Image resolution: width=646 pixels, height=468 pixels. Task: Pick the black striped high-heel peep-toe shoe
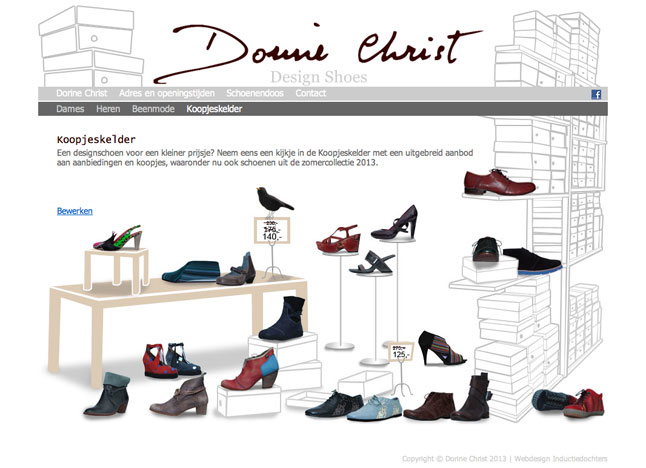(440, 348)
